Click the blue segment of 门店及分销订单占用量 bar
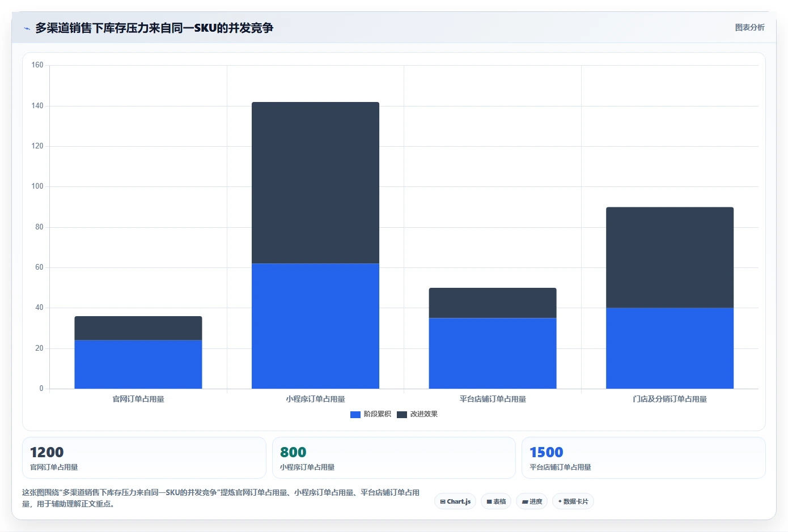The image size is (788, 532). click(670, 348)
